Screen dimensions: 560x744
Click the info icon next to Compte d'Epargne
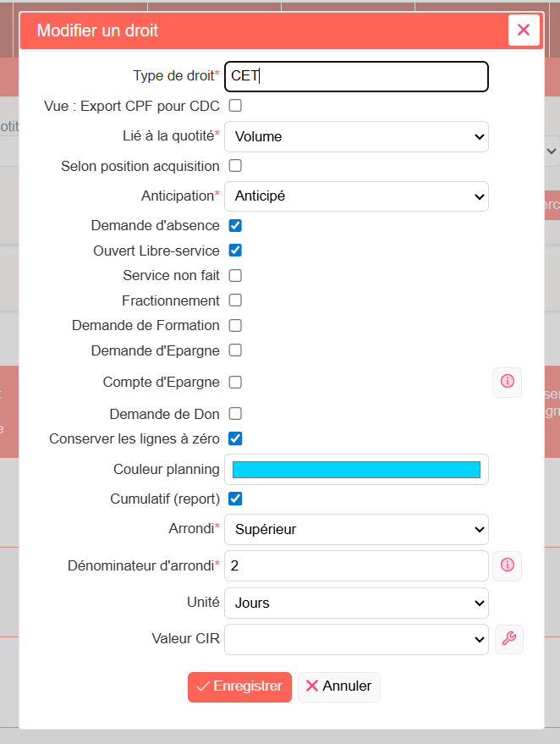(508, 382)
